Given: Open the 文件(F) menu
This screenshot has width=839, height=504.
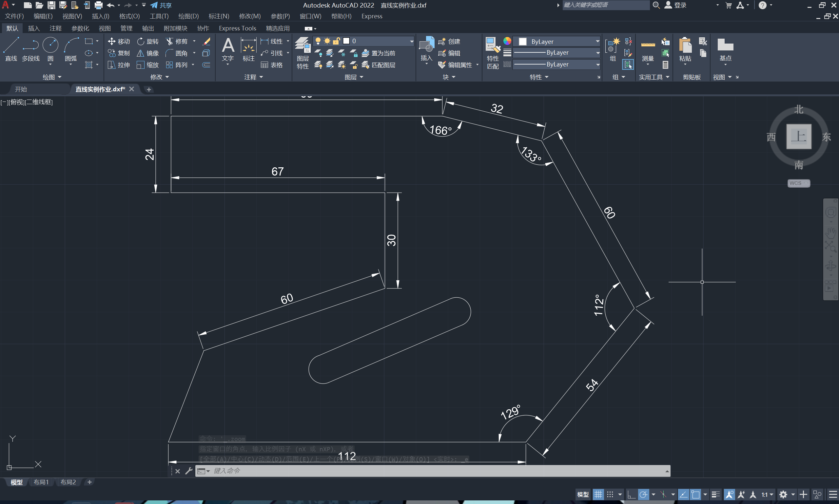Looking at the screenshot, I should point(14,16).
